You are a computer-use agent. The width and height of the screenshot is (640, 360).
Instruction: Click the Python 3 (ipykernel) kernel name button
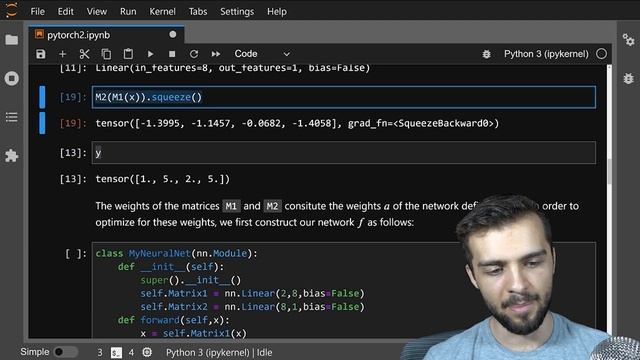[546, 54]
